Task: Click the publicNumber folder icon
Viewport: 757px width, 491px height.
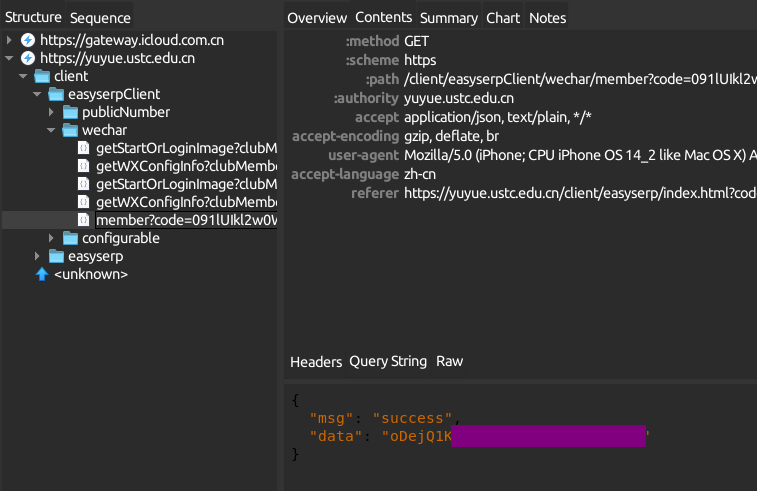Action: pyautogui.click(x=70, y=112)
